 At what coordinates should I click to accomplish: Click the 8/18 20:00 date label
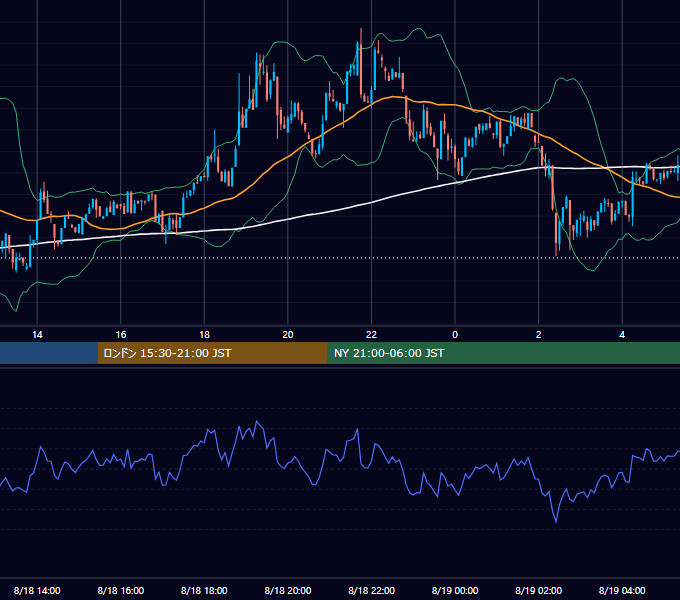(x=288, y=590)
